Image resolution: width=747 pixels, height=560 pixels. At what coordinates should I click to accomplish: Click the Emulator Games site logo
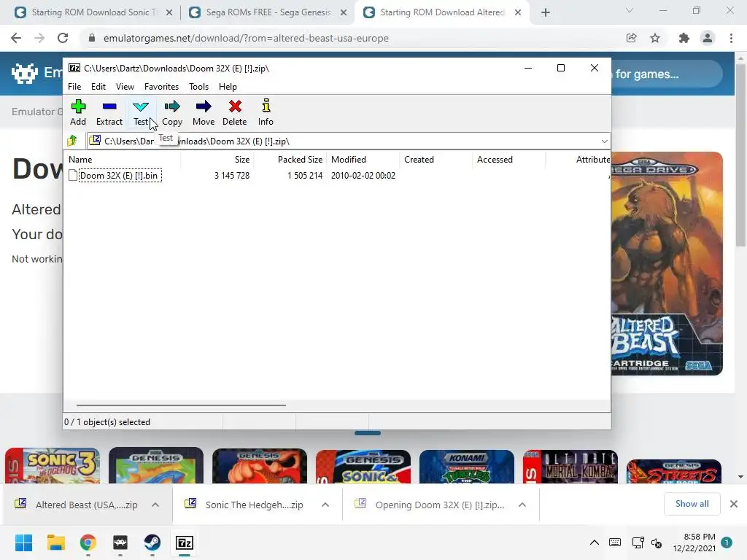coord(36,73)
